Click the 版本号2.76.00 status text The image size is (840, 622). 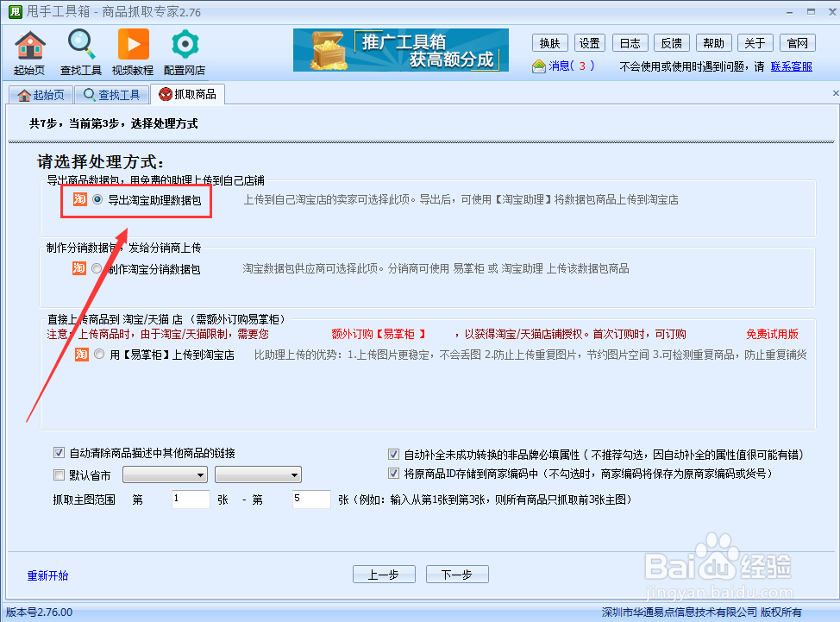39,612
